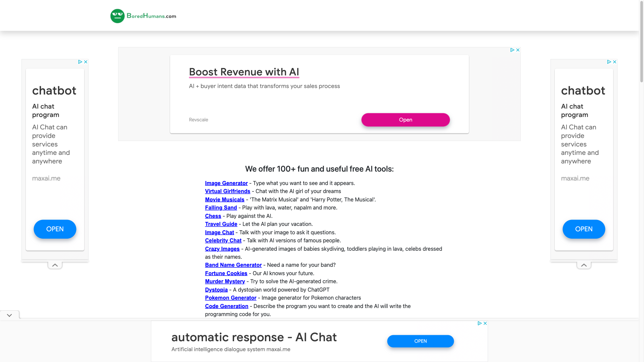Image resolution: width=644 pixels, height=362 pixels.
Task: Open the Image Generator tool link
Action: pos(226,183)
